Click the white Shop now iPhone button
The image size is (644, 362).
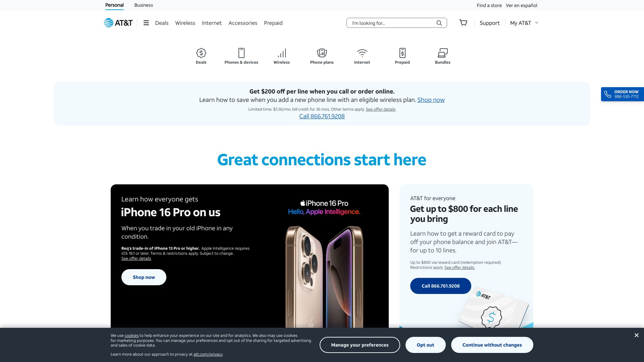144,277
